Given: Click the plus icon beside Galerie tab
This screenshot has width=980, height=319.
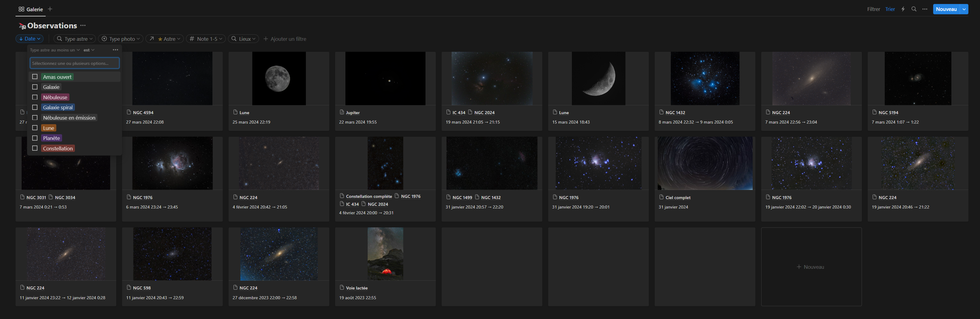Looking at the screenshot, I should click(x=50, y=9).
